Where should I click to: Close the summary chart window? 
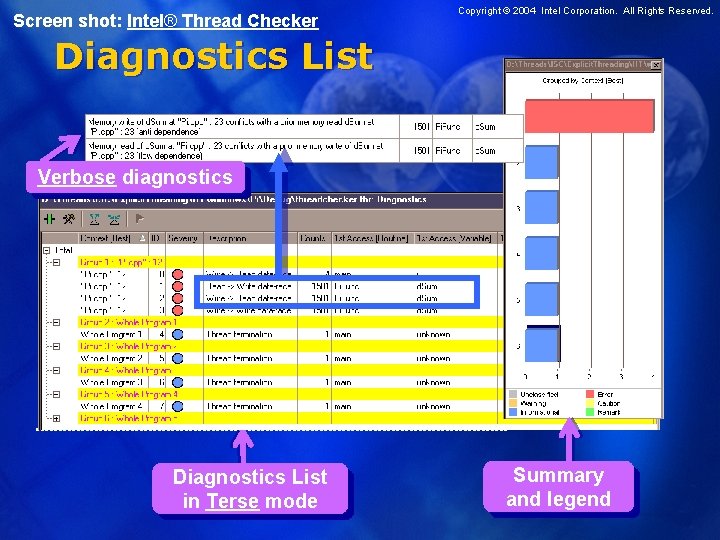click(x=656, y=65)
